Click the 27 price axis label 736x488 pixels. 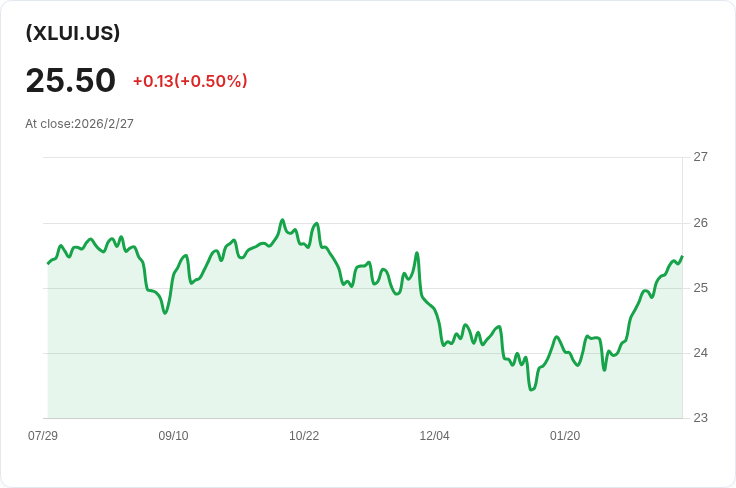tap(700, 157)
